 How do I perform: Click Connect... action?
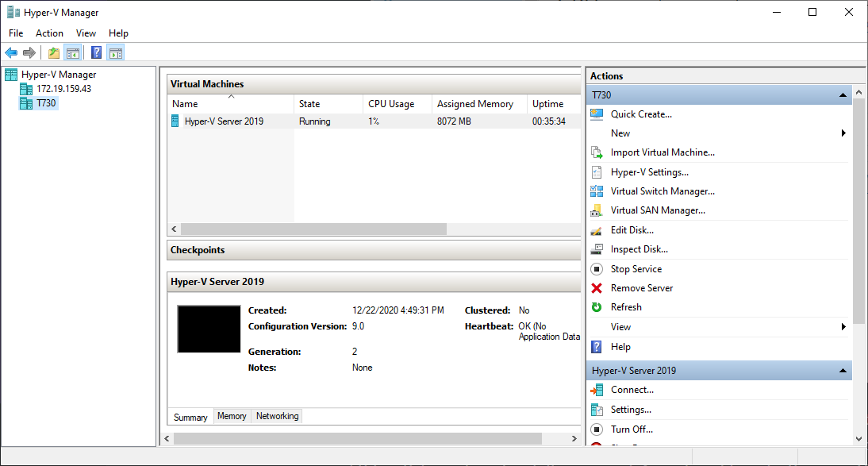coord(632,390)
